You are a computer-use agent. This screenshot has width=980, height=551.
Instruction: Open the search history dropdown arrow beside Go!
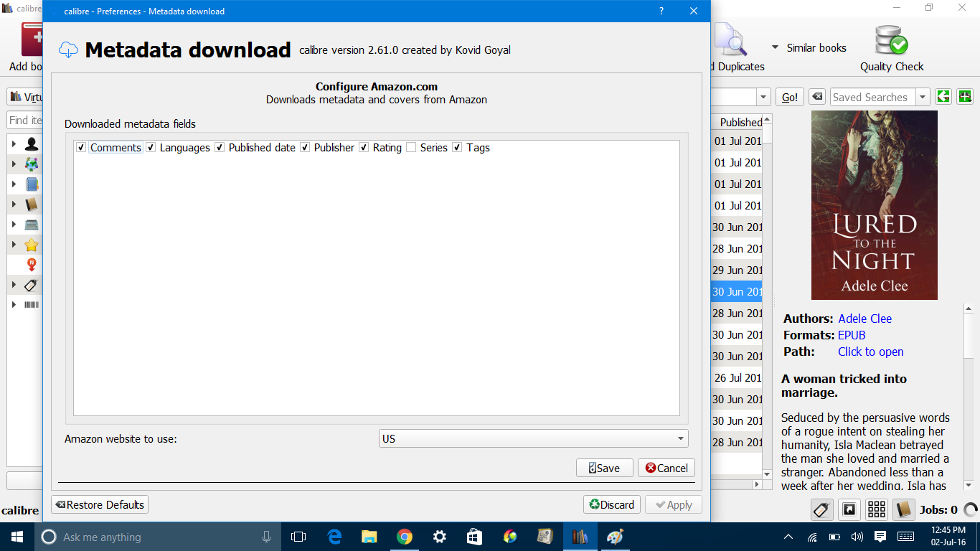click(x=764, y=97)
